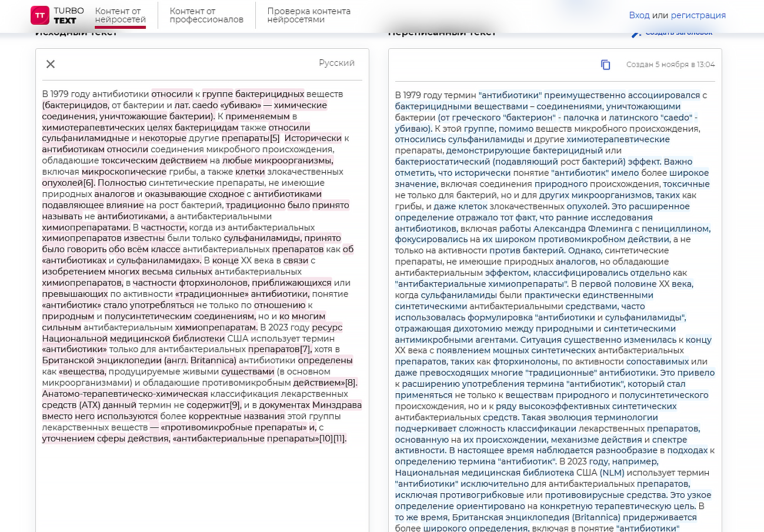Switch to the Контент от профессионалов tab
This screenshot has height=532, width=764.
pyautogui.click(x=206, y=15)
